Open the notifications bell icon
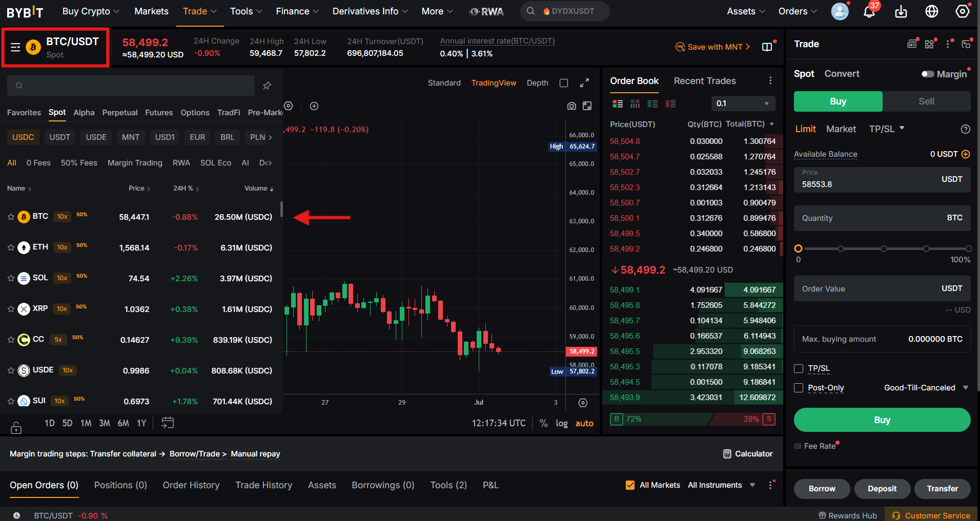The width and height of the screenshot is (980, 521). 869,11
